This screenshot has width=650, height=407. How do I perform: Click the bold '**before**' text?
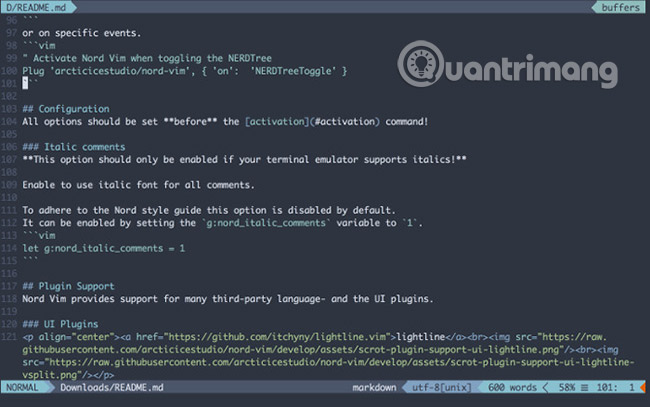190,121
